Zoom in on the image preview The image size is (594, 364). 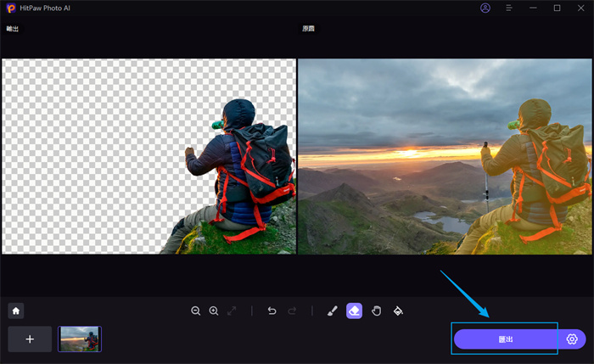click(214, 311)
